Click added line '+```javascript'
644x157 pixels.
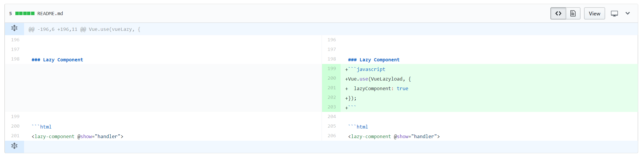click(365, 69)
